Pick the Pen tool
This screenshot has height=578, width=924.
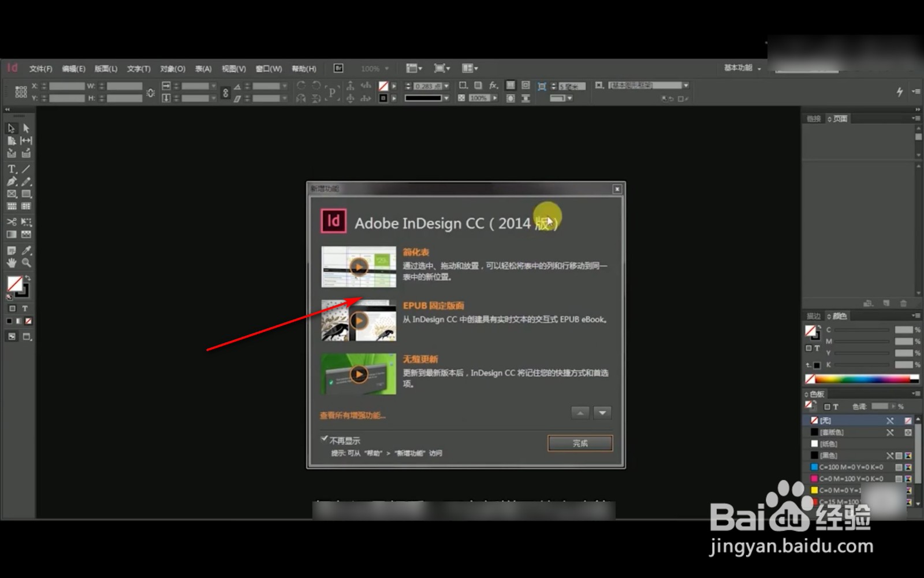(12, 181)
